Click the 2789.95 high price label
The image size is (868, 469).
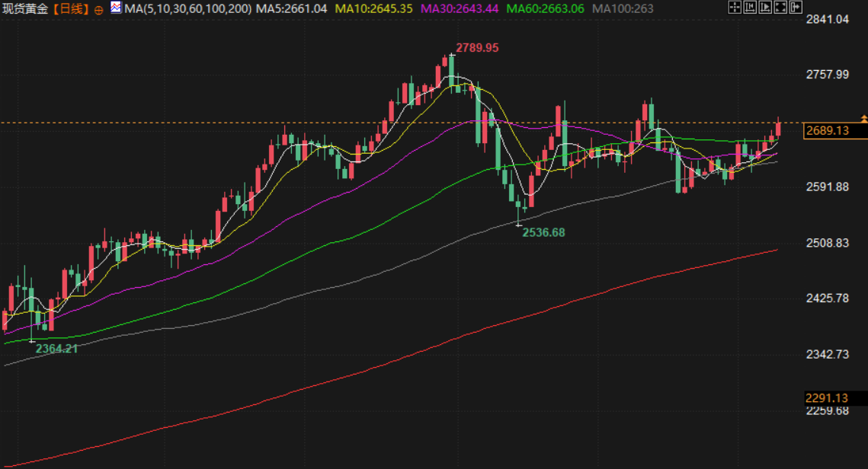point(477,48)
